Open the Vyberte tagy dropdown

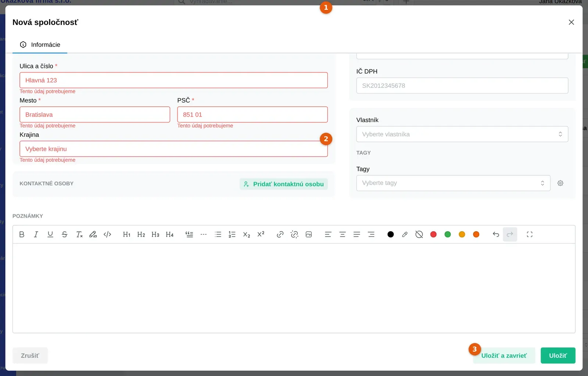453,183
